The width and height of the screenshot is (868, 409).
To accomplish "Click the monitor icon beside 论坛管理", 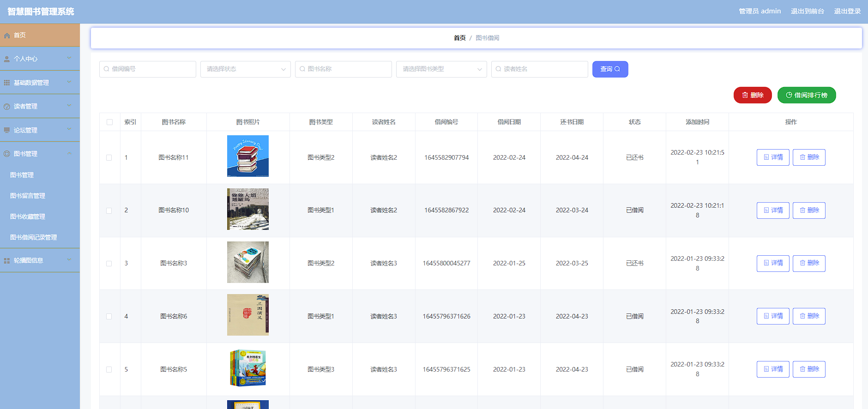I will click(x=7, y=130).
